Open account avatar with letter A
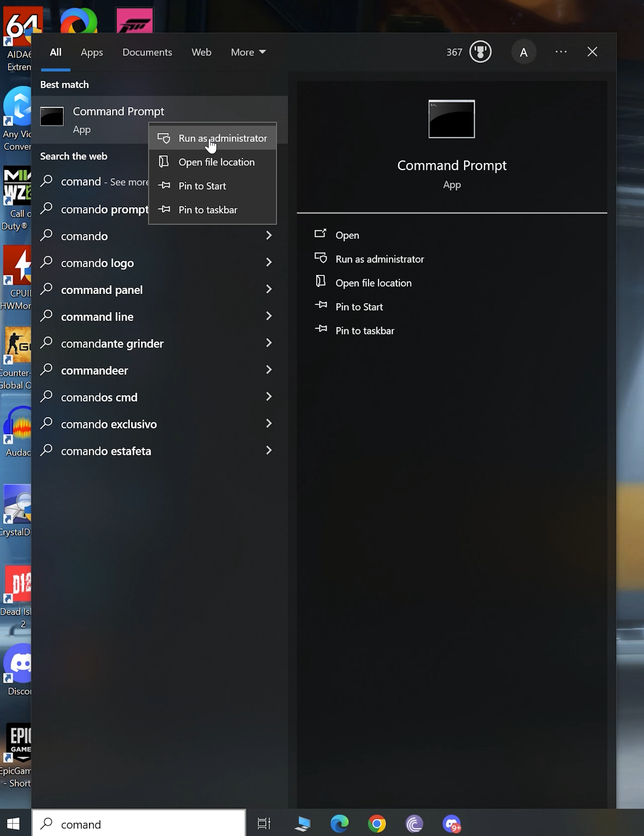Image resolution: width=644 pixels, height=836 pixels. pyautogui.click(x=523, y=52)
